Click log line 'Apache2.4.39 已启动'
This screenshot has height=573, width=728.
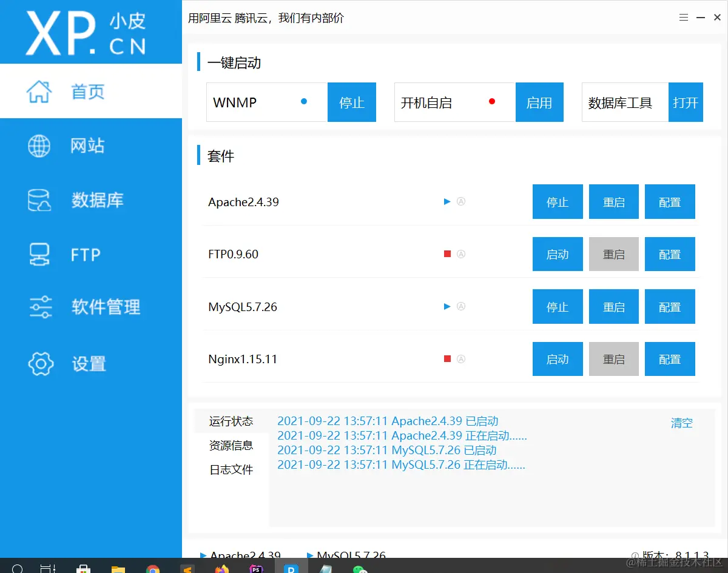click(388, 421)
